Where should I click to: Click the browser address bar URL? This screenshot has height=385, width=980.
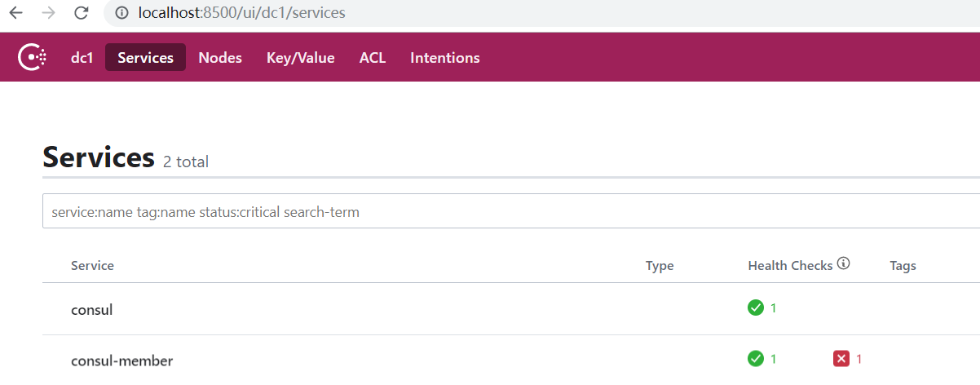click(242, 13)
